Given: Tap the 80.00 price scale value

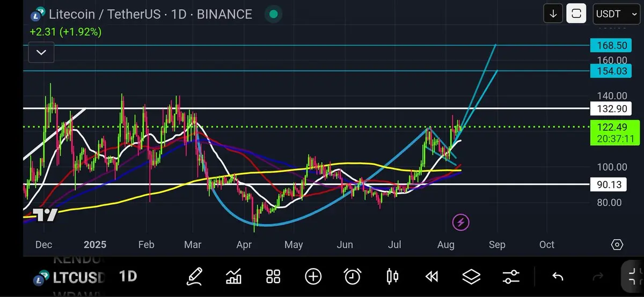Looking at the screenshot, I should click(610, 203).
